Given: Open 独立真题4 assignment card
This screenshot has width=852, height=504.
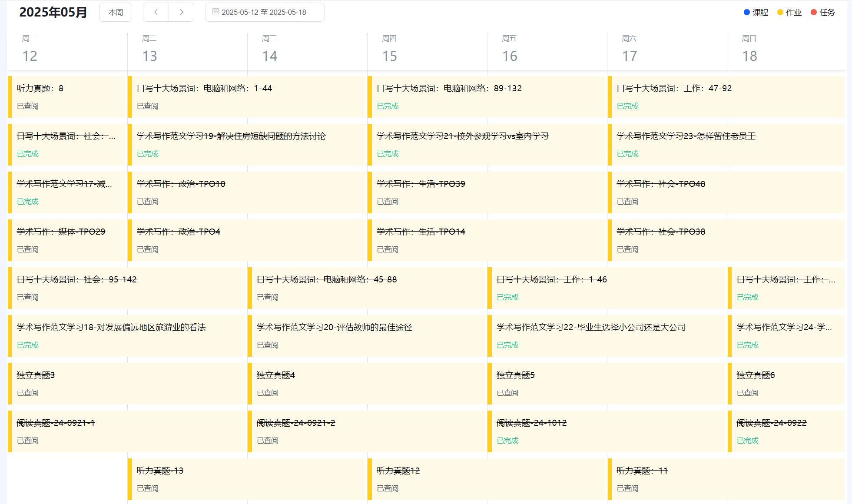Looking at the screenshot, I should tap(275, 375).
